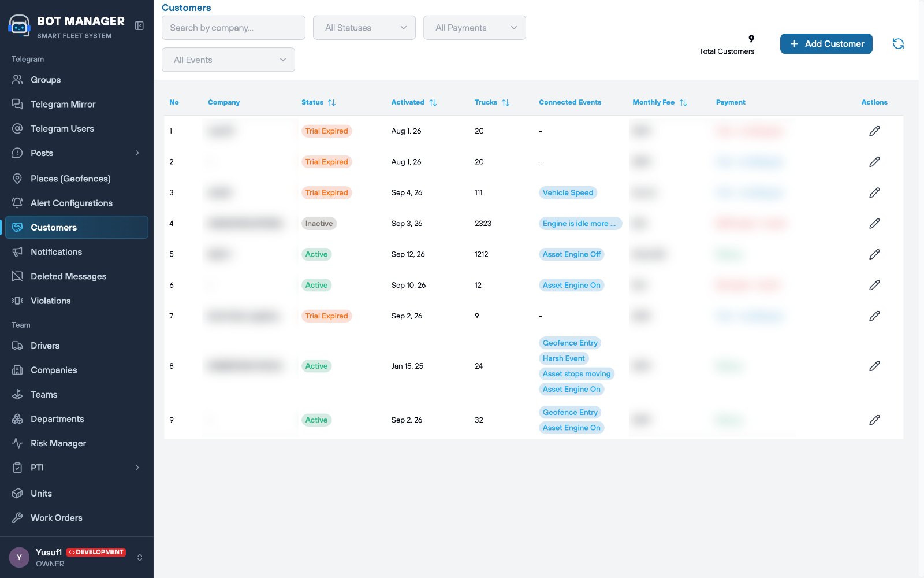Click the Vehicle Speed event tag
The height and width of the screenshot is (578, 924).
point(568,192)
